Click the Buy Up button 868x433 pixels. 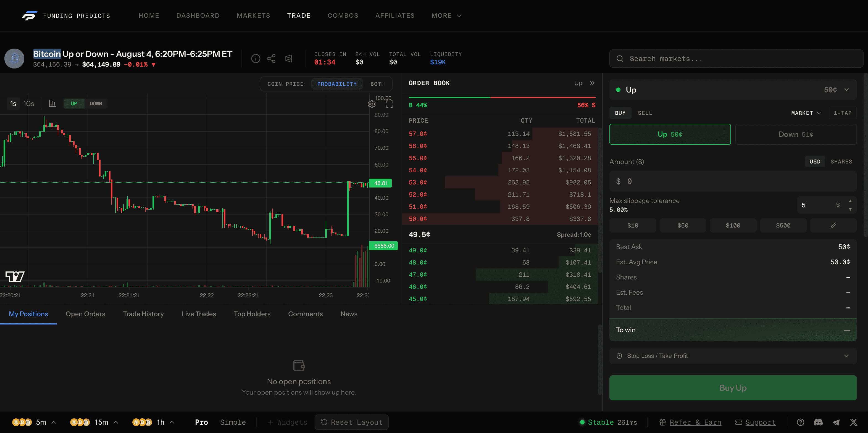733,388
